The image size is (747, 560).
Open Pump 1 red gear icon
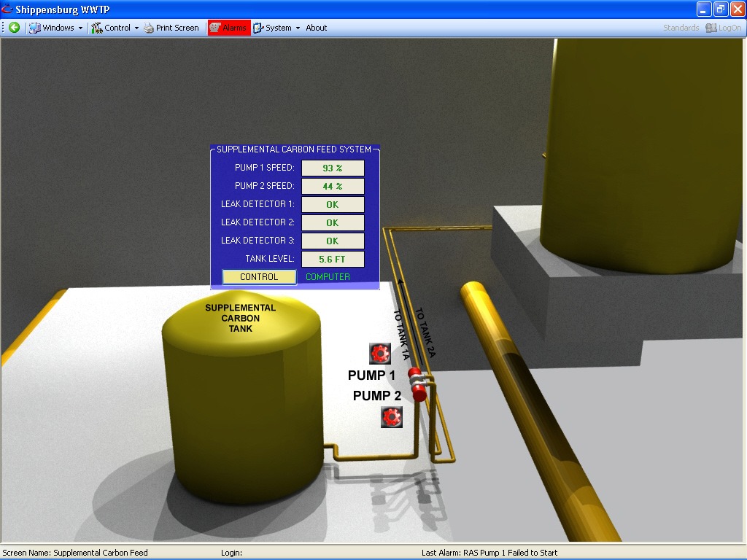(380, 354)
